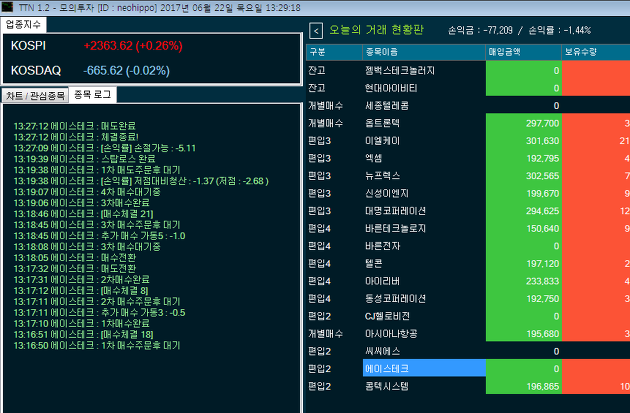Click the 197,120 purchase amount cell
The height and width of the screenshot is (413, 630).
524,264
